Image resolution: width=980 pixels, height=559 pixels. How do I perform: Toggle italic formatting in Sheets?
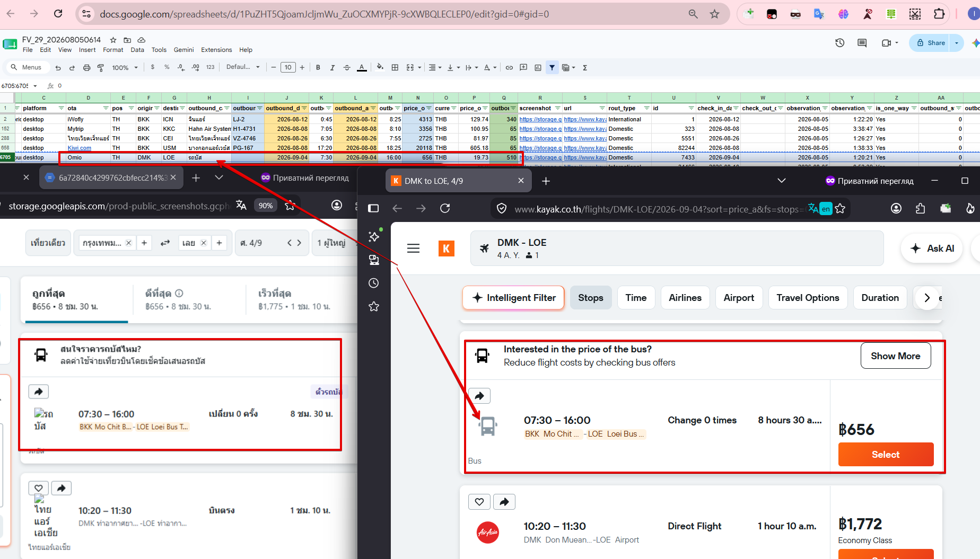tap(332, 67)
